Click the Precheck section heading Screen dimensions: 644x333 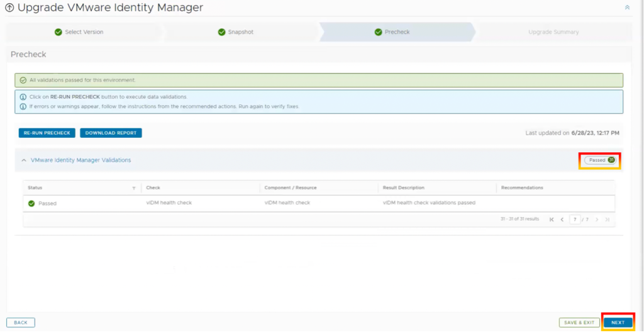click(x=28, y=54)
